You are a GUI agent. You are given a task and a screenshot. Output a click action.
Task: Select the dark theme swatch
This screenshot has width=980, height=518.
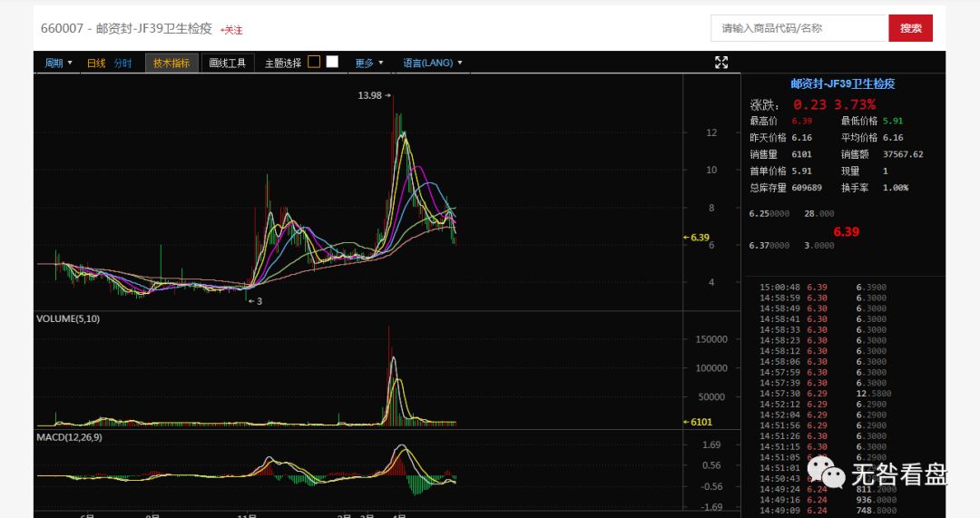coord(314,62)
